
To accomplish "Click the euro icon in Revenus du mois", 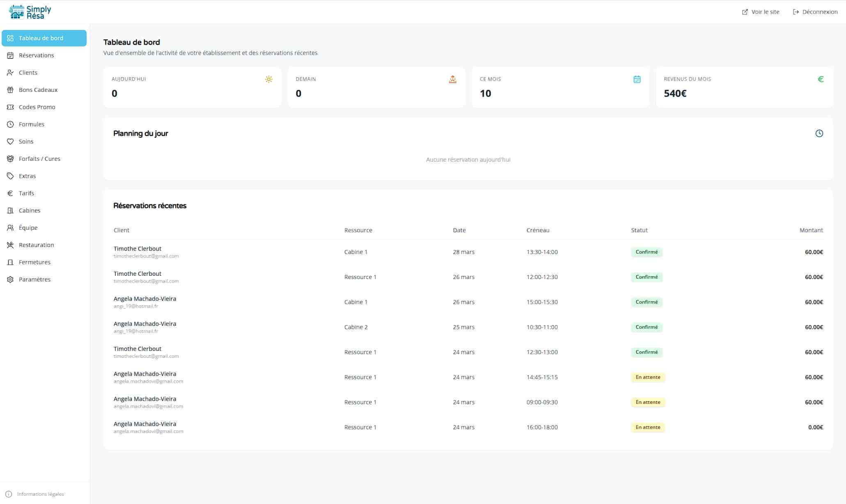I will pyautogui.click(x=821, y=79).
